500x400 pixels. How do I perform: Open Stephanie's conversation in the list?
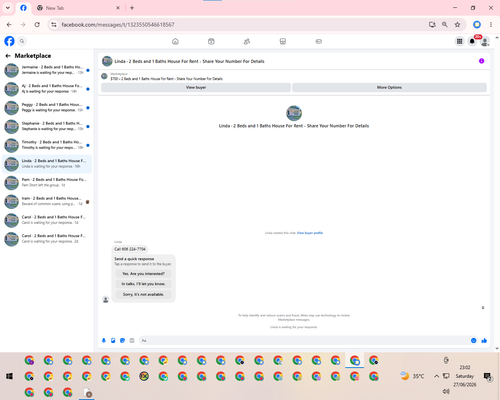(x=47, y=126)
